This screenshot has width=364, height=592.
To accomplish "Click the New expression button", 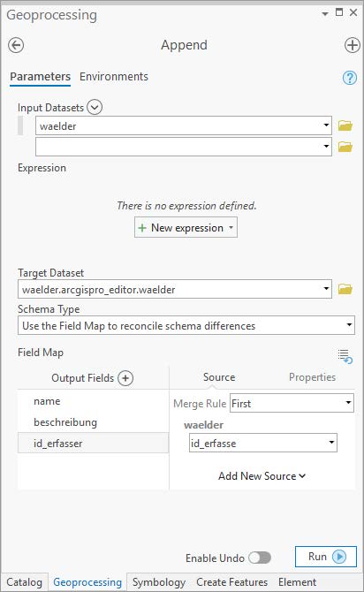I will [x=186, y=227].
